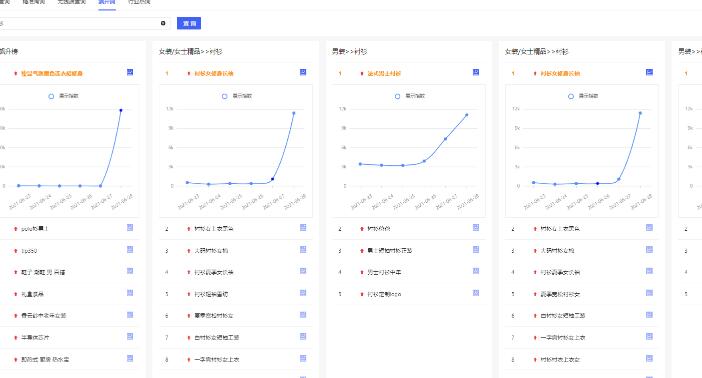Open the orange top keyword in the 飙升榜 card
This screenshot has width=702, height=378.
(52, 73)
